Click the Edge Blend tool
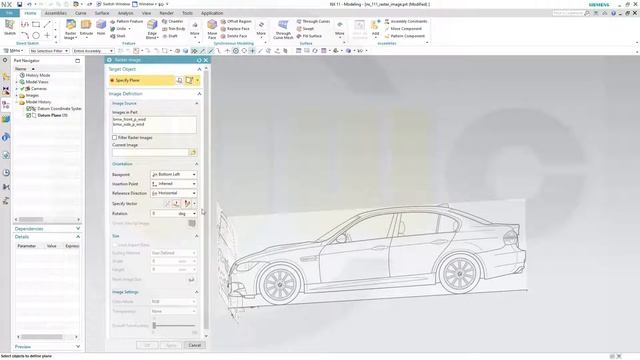Screen dimensions: 640x360 pyautogui.click(x=152, y=29)
